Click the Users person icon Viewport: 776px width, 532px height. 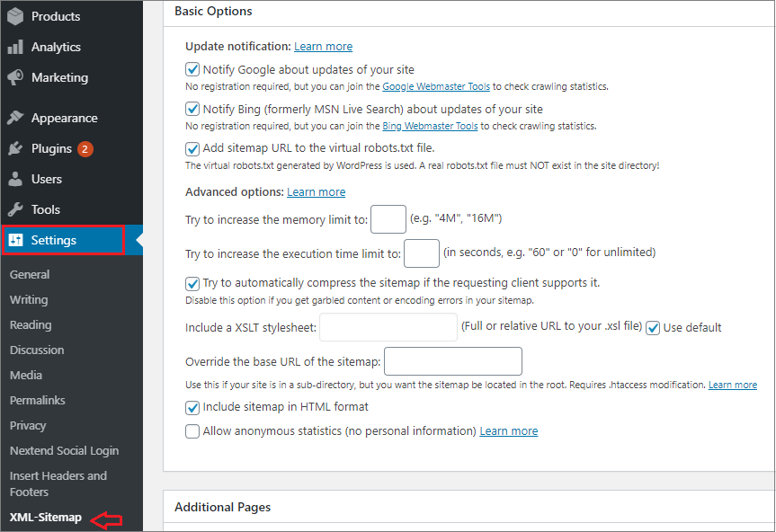(x=15, y=179)
